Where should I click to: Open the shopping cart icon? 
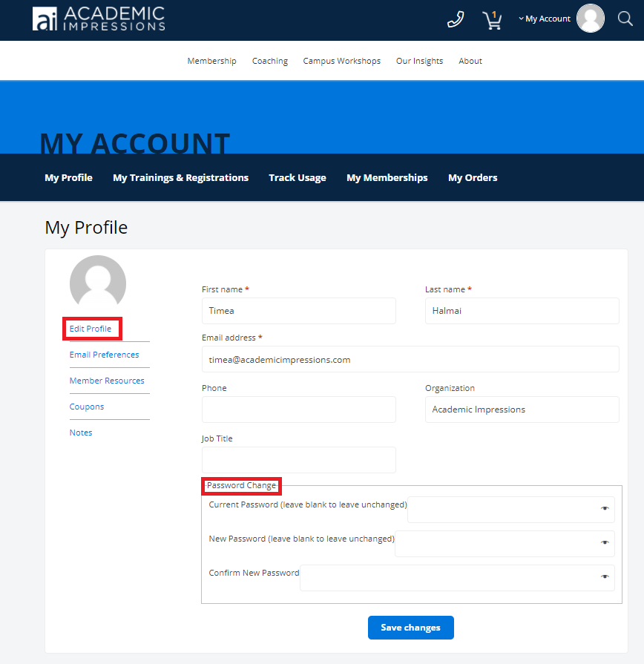(x=491, y=19)
